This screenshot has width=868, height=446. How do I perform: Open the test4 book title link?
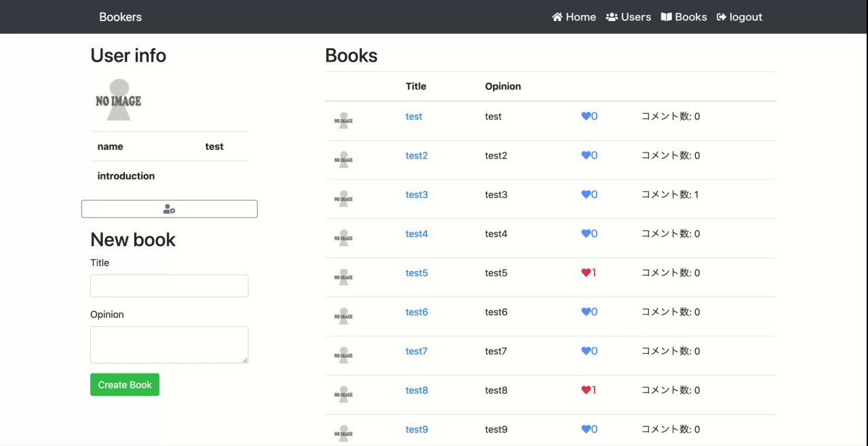pyautogui.click(x=416, y=234)
